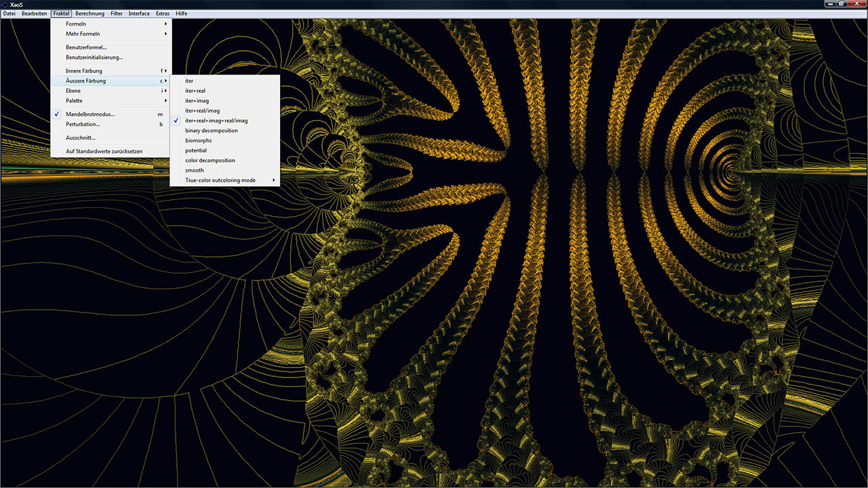Select the iter+imag outcoloring mode
The height and width of the screenshot is (488, 868).
(224, 101)
